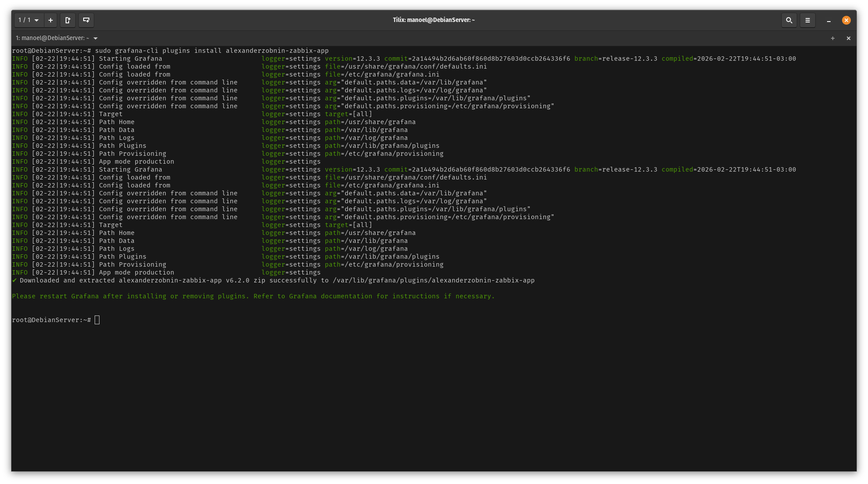Click the cursor at the last shell prompt
Viewport: 868px width, 484px height.
[97, 320]
